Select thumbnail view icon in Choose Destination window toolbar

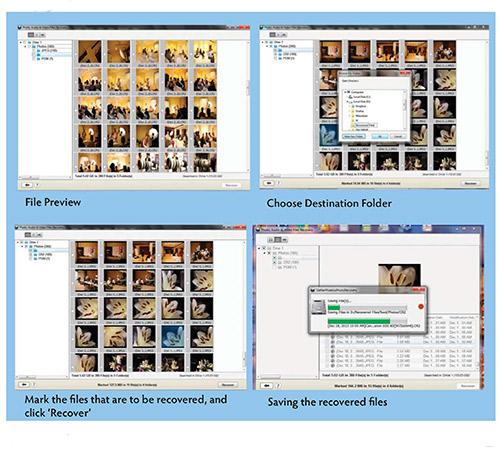coord(273,35)
